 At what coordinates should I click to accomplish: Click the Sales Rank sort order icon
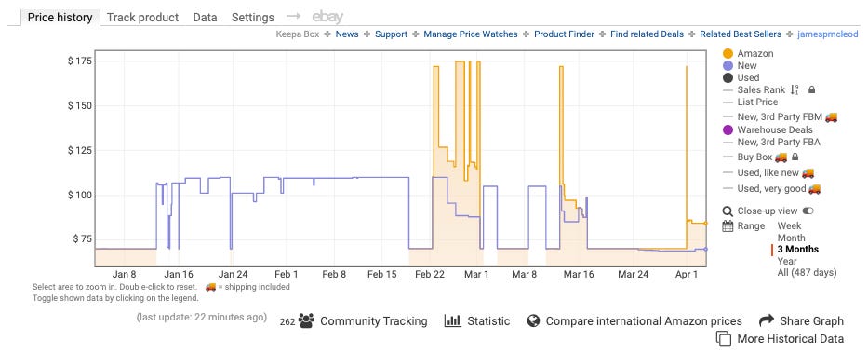[795, 89]
